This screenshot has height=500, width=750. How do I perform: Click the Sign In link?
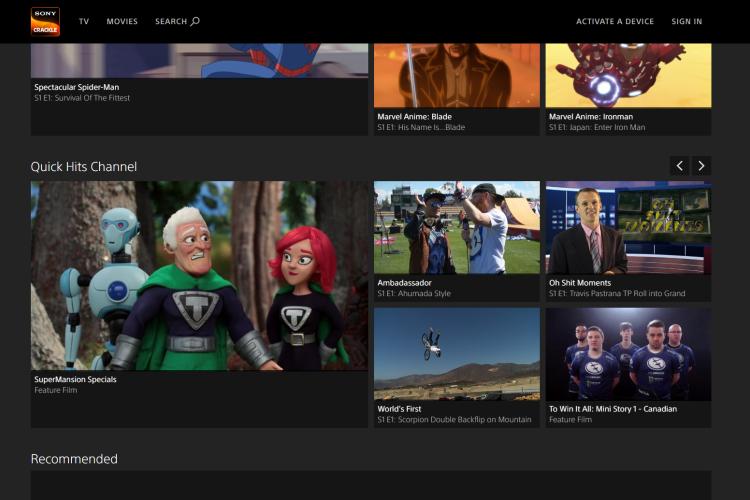click(x=686, y=22)
